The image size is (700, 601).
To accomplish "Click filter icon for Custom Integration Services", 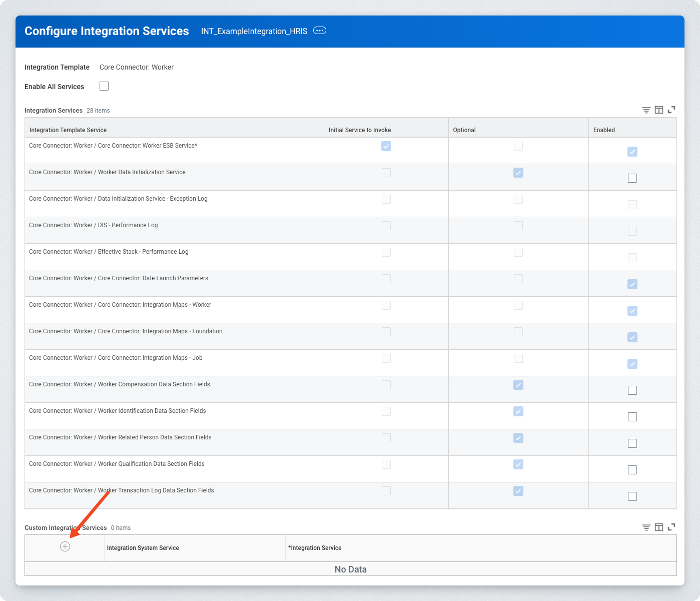I will [646, 527].
